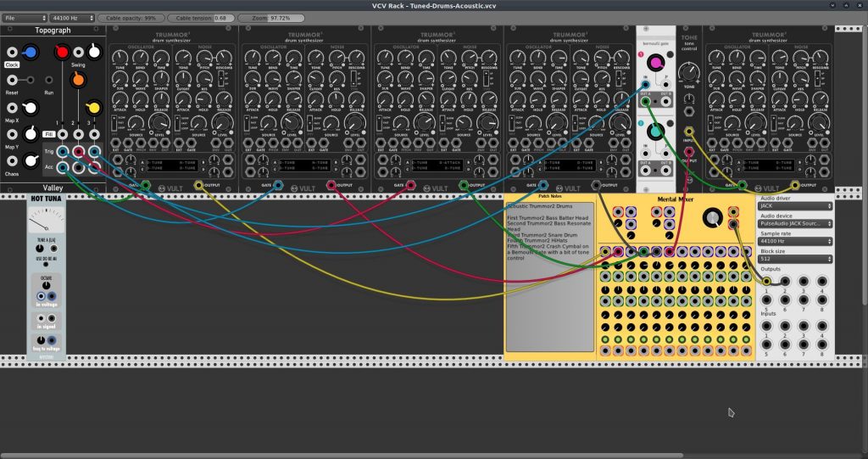
Task: Toggle the lower Bernoulli gate mode button
Action: [670, 124]
